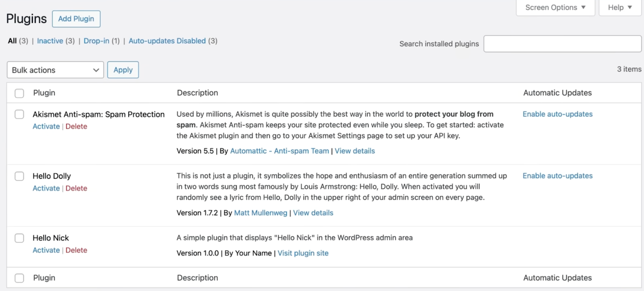The height and width of the screenshot is (291, 644).
Task: Check the Akismet Anti-spam plugin checkbox
Action: tap(19, 114)
